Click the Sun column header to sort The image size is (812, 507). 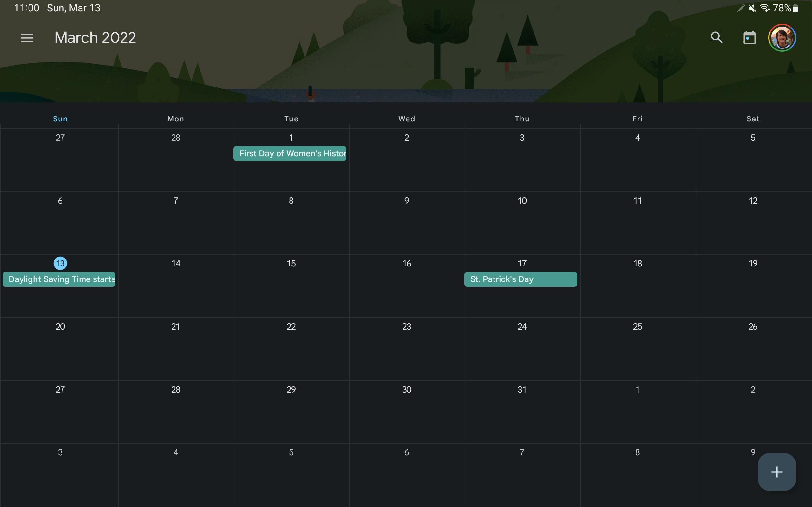click(60, 119)
